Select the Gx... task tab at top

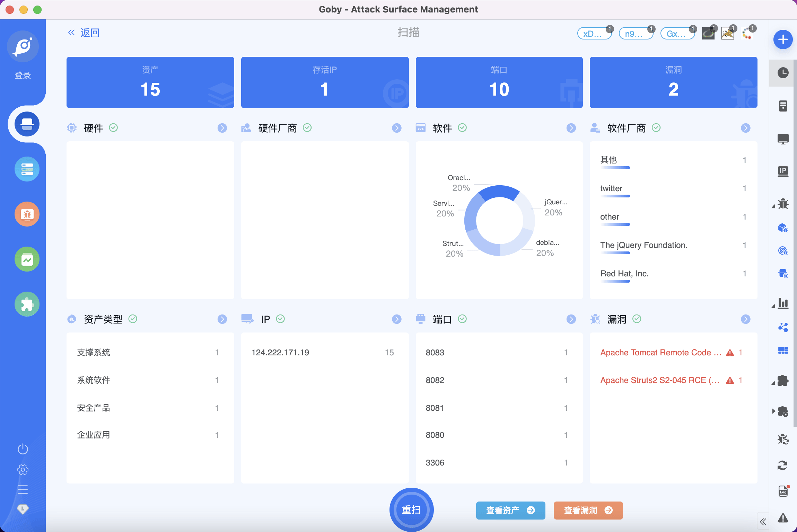tap(676, 34)
